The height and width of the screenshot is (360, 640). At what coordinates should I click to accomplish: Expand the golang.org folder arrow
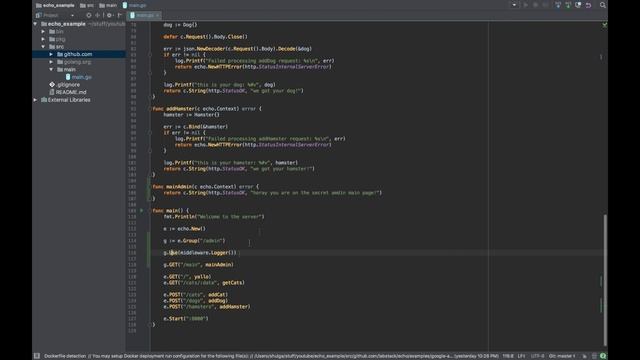[x=51, y=62]
